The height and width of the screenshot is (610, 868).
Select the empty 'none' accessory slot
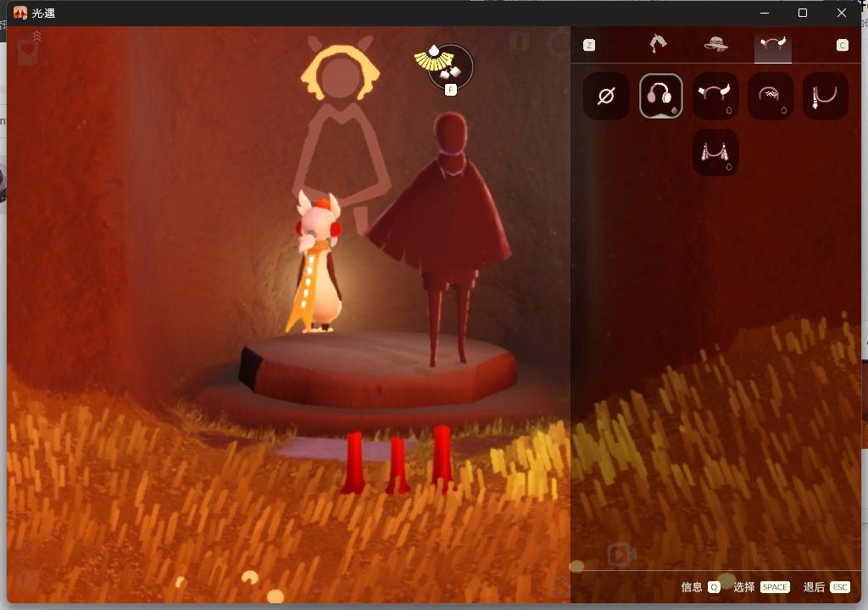(606, 97)
